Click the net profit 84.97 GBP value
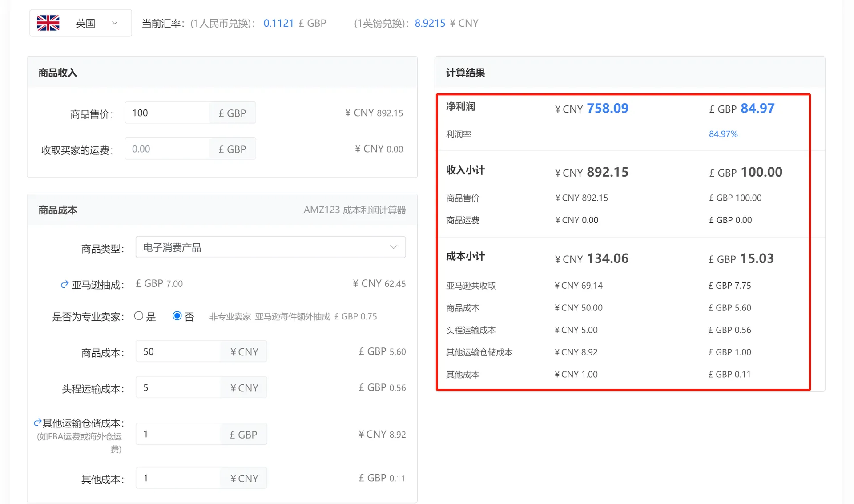Viewport: 854px width, 504px height. tap(757, 108)
